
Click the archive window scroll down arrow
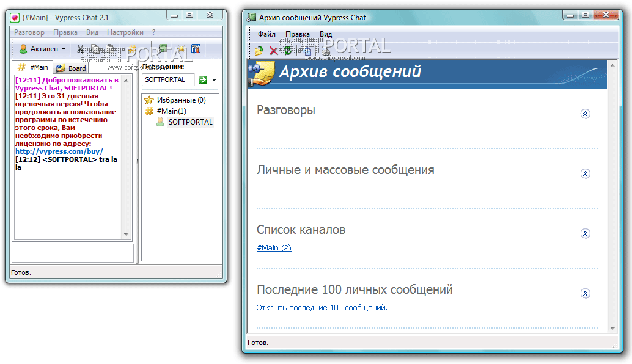[612, 329]
